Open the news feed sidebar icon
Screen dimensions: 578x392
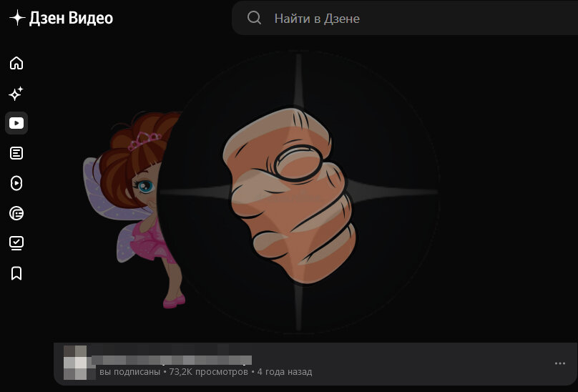click(16, 213)
